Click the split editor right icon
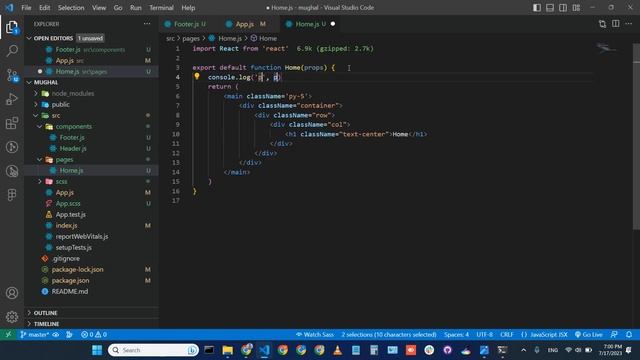 [616, 24]
